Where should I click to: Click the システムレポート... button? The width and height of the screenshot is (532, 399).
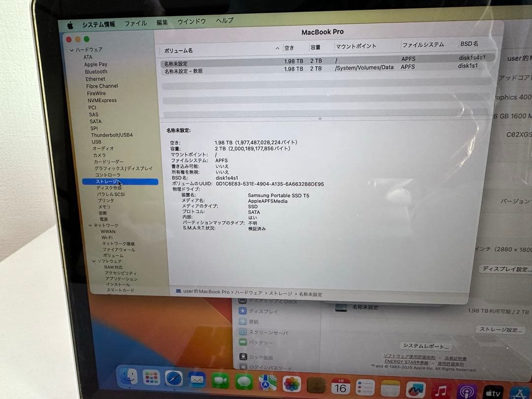click(426, 345)
